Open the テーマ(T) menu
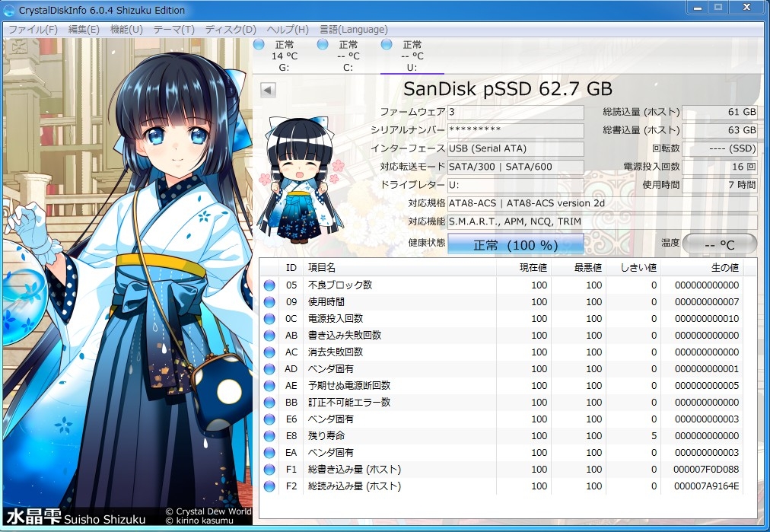The image size is (770, 532). [173, 30]
